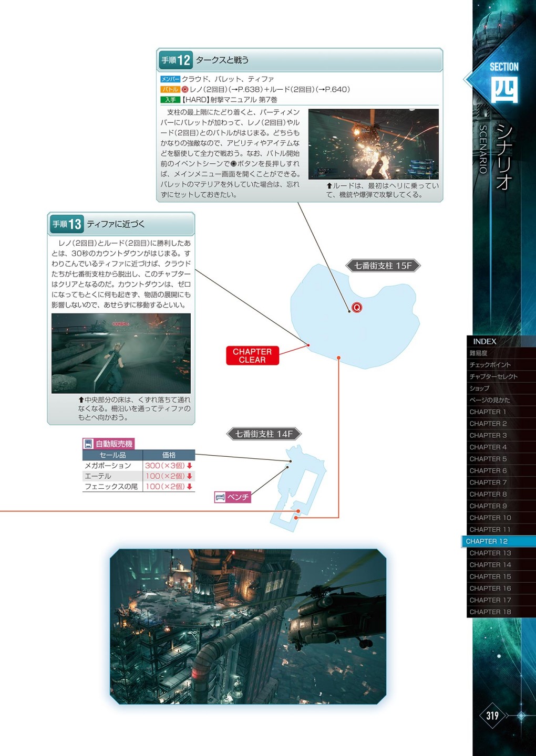Open the helicopter battle screenshot thumbnail
536x756 pixels.
pyautogui.click(x=373, y=144)
